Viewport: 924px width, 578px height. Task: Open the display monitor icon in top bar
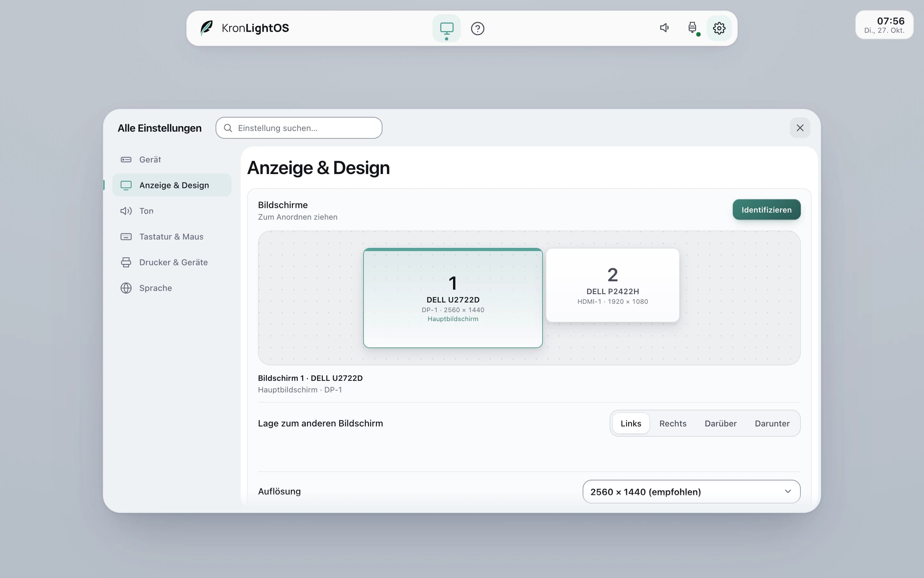pos(446,28)
